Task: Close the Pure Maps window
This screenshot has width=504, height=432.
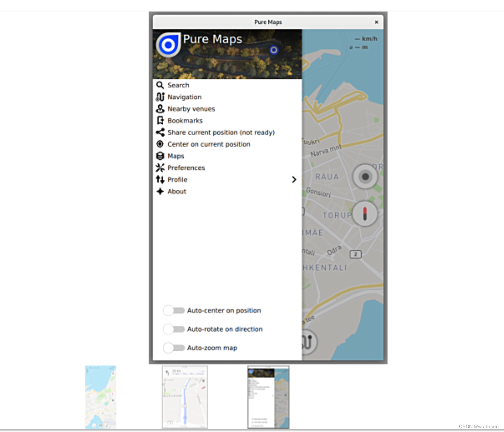Action: click(x=377, y=22)
